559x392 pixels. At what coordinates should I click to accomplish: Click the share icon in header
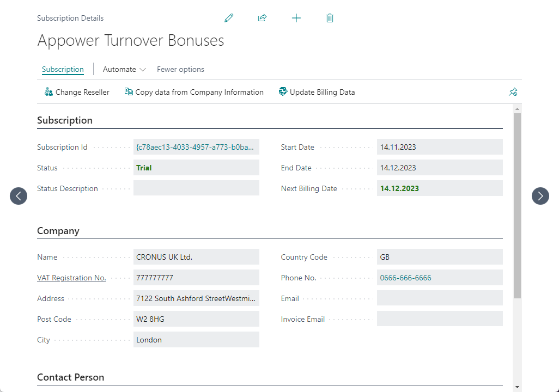262,18
